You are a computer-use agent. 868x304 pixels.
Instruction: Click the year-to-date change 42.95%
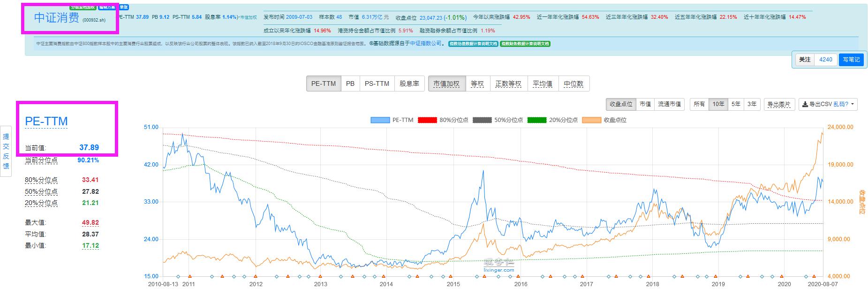coord(521,17)
